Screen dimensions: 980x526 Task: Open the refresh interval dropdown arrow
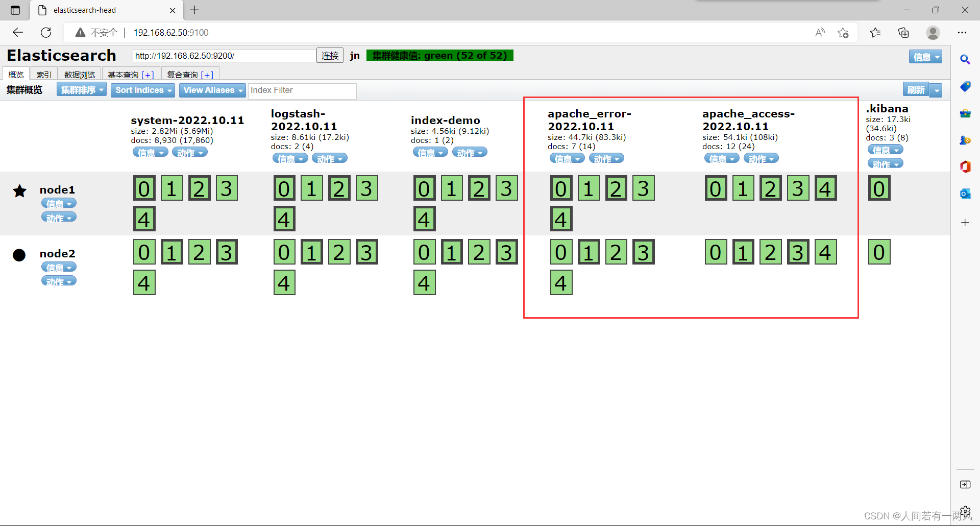coord(936,90)
